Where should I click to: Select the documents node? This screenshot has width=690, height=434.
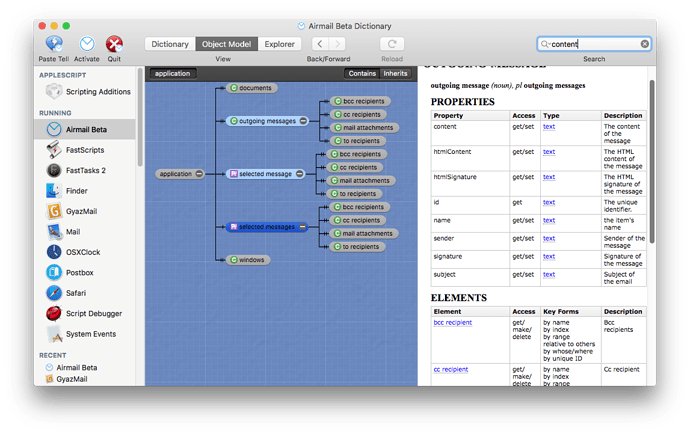[x=252, y=88]
